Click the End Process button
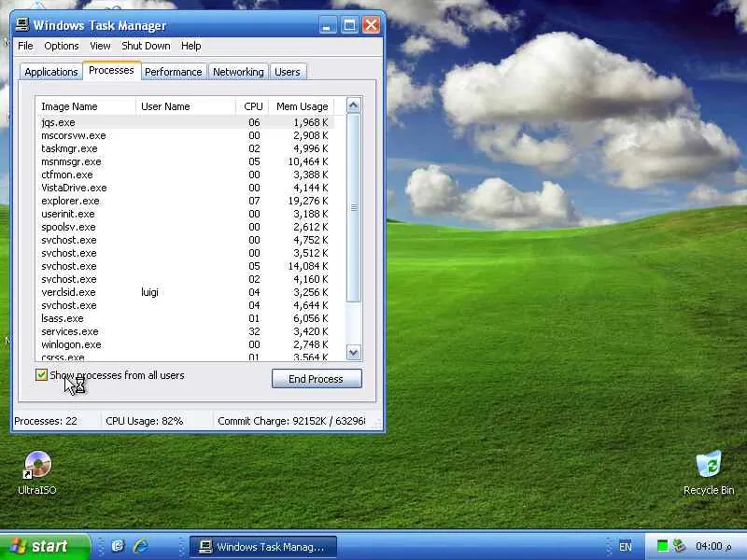 coord(317,379)
